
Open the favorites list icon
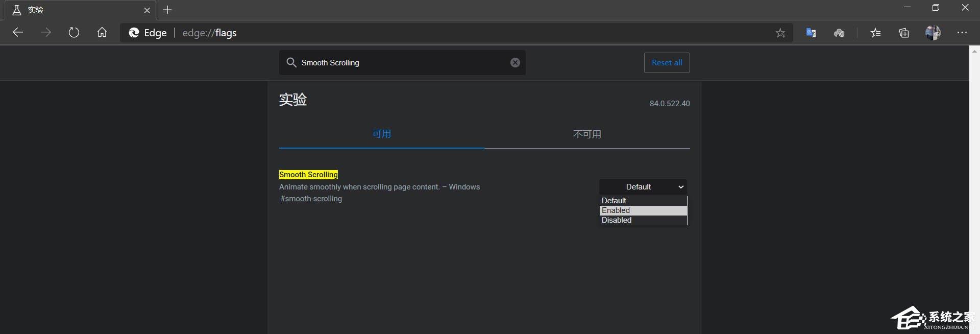(x=875, y=33)
